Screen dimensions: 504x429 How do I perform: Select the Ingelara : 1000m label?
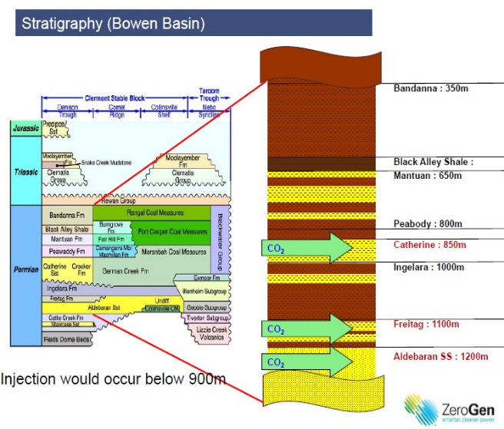point(429,267)
